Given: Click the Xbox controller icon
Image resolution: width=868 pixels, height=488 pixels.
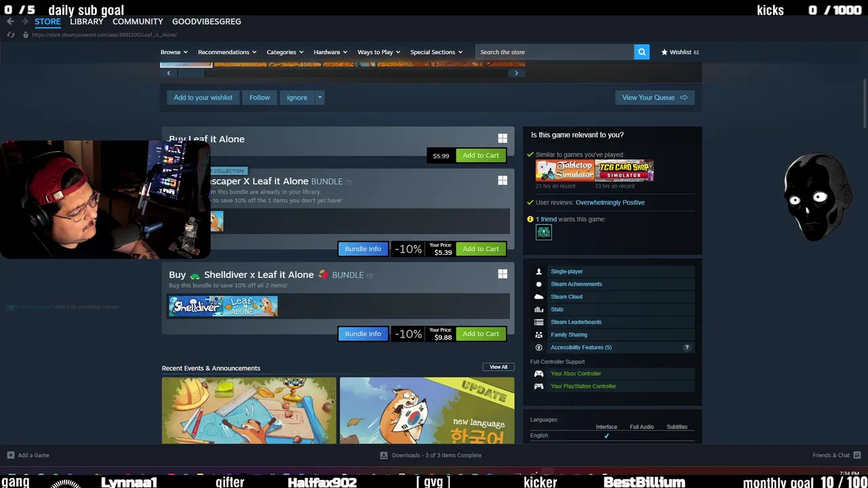Looking at the screenshot, I should [538, 373].
